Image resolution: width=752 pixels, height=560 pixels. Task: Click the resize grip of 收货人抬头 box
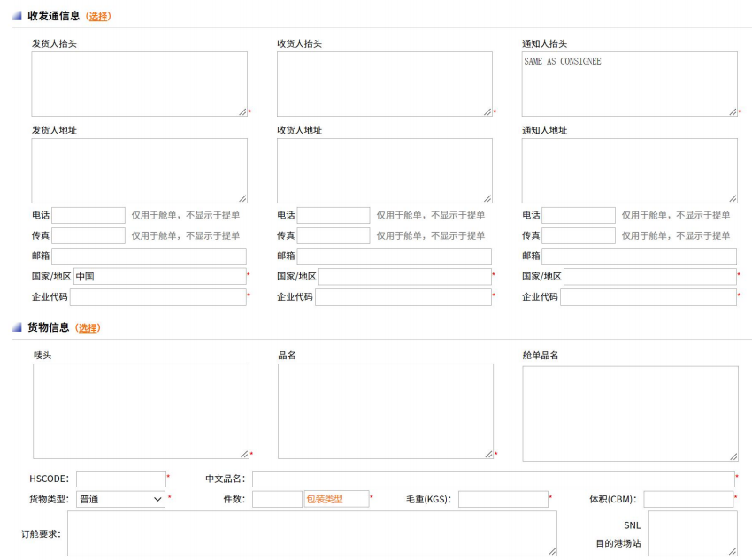[488, 112]
